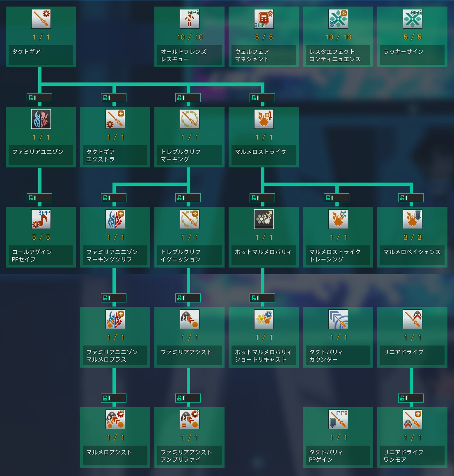Click the タクトパリィカウンター skill icon

click(x=338, y=319)
